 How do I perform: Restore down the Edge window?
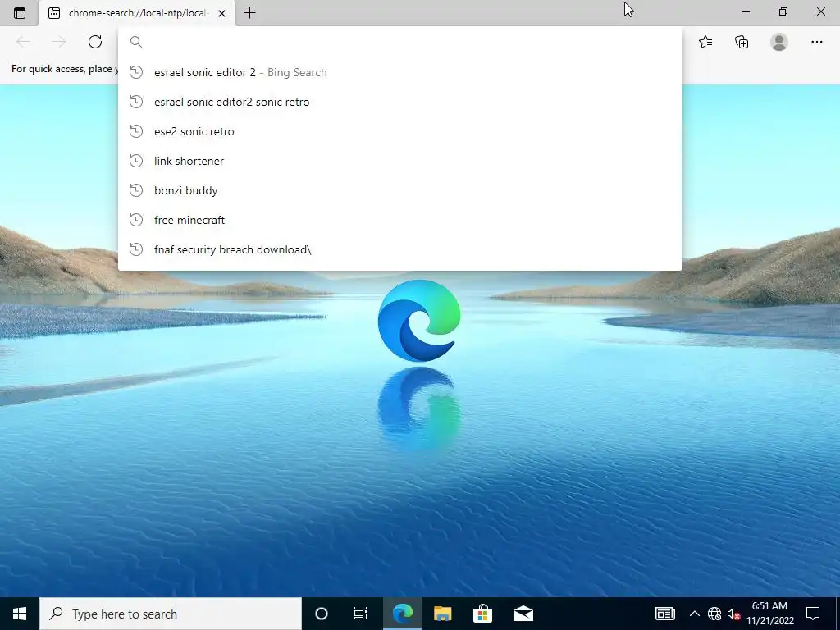pyautogui.click(x=783, y=11)
